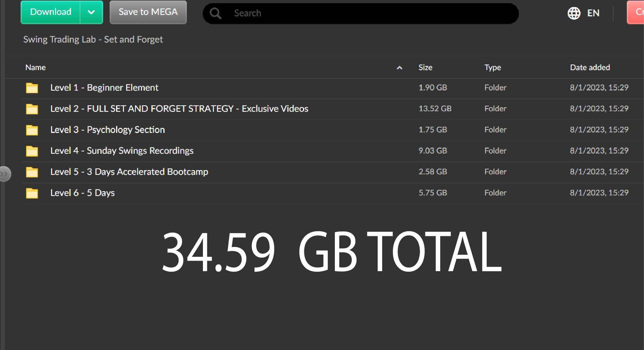The height and width of the screenshot is (350, 644).
Task: Expand the left sidebar handle
Action: (x=5, y=174)
